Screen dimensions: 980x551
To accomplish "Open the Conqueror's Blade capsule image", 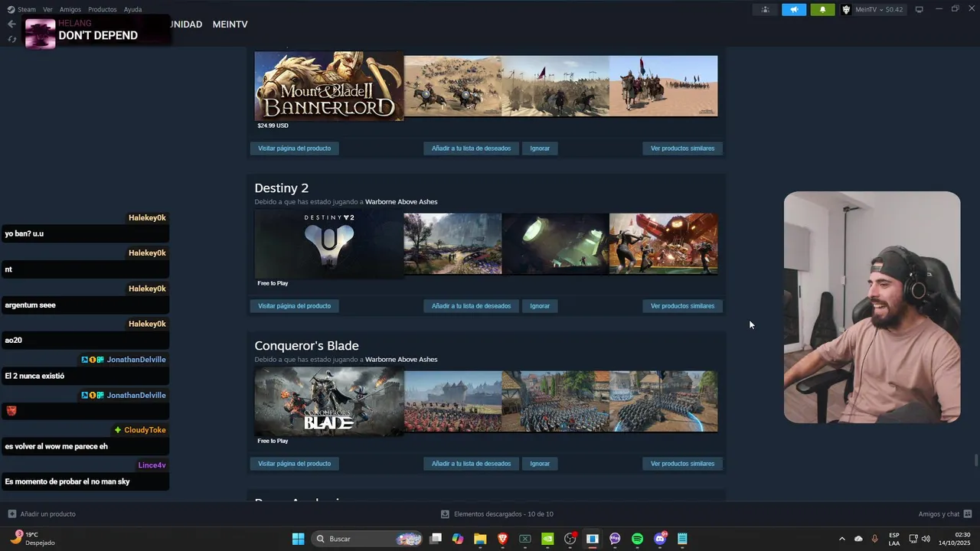I will 328,402.
